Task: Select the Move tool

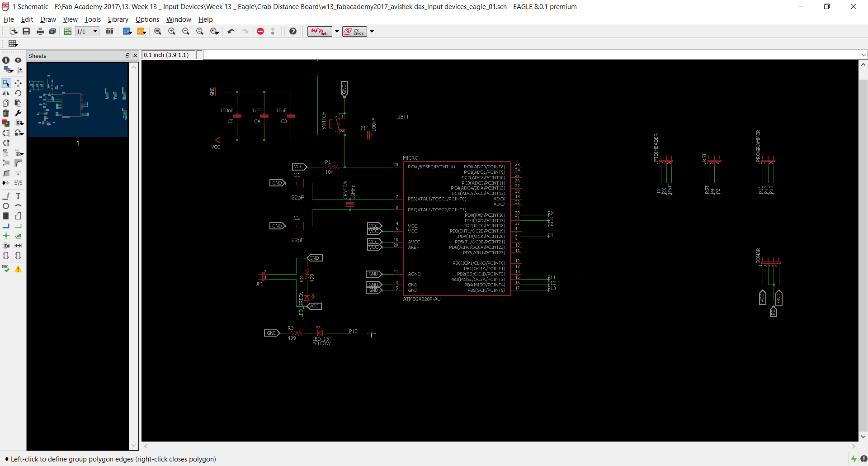Action: 18,83
